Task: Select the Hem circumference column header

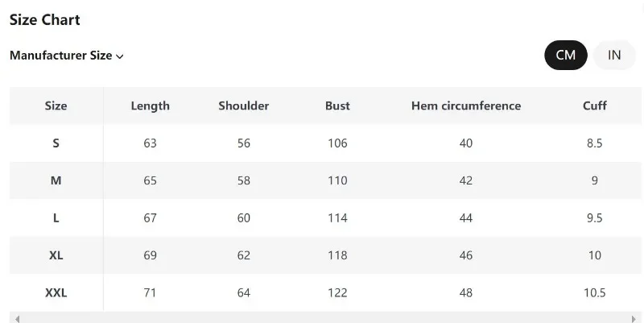Action: tap(465, 106)
